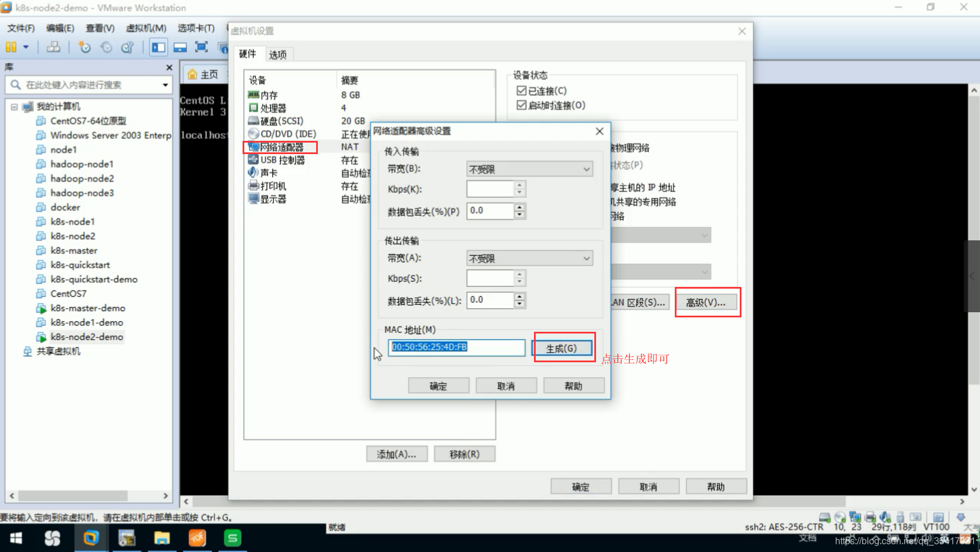
Task: Click 确定 in VM settings dialog
Action: [x=581, y=486]
